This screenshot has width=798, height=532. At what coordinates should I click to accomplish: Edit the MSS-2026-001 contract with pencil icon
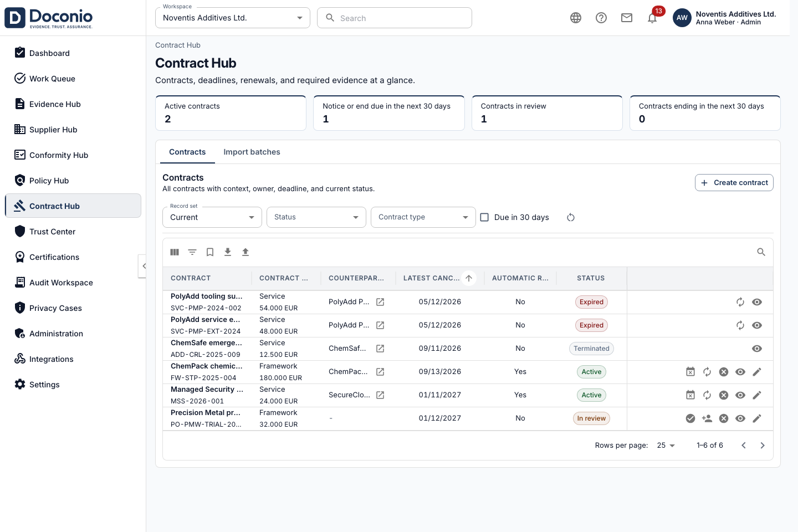pos(757,395)
